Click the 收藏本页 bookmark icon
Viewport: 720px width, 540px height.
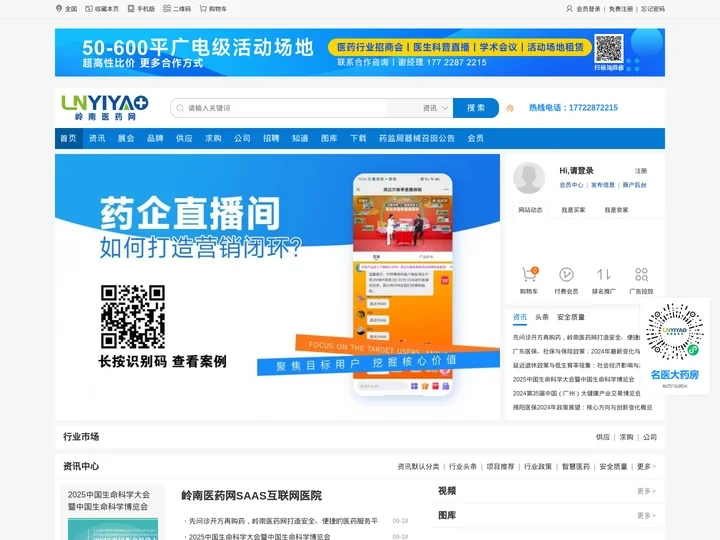click(x=89, y=8)
